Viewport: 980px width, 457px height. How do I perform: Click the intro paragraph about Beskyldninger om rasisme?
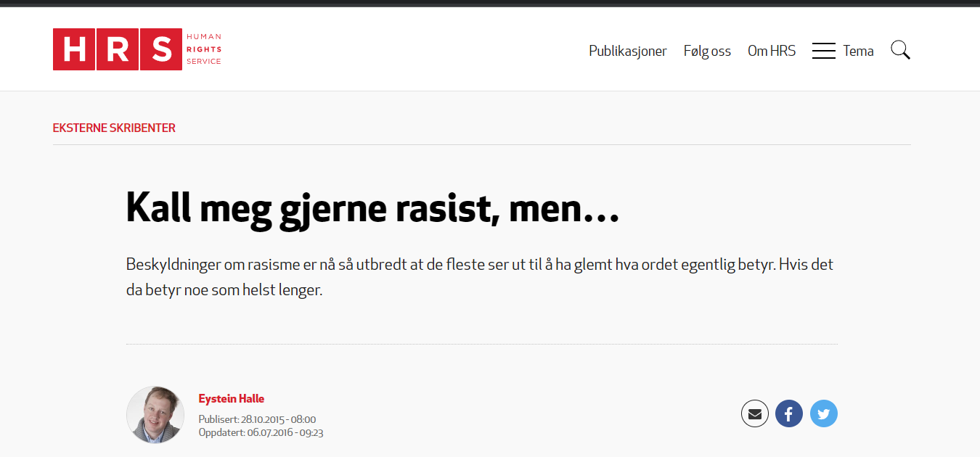[x=480, y=278]
